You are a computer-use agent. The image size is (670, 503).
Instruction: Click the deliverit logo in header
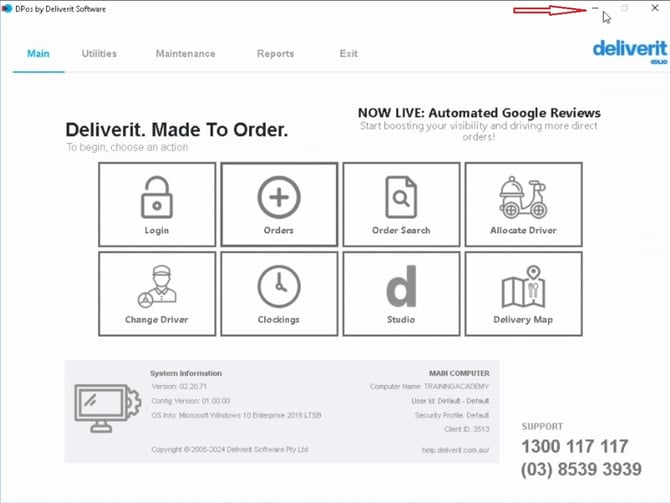(x=629, y=51)
